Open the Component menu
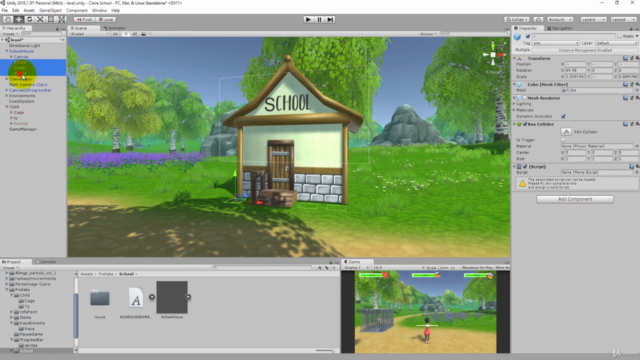This screenshot has width=640, height=360. coord(77,10)
